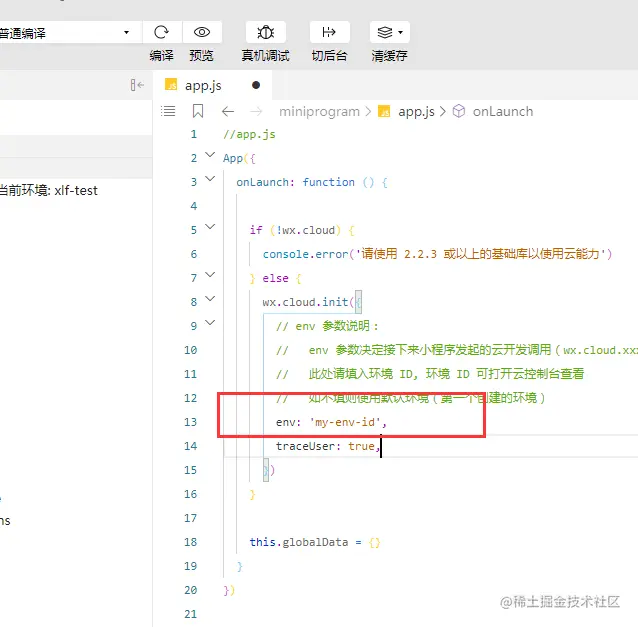Viewport: 638px width, 627px height.
Task: Open the outline list icon
Action: tap(168, 111)
